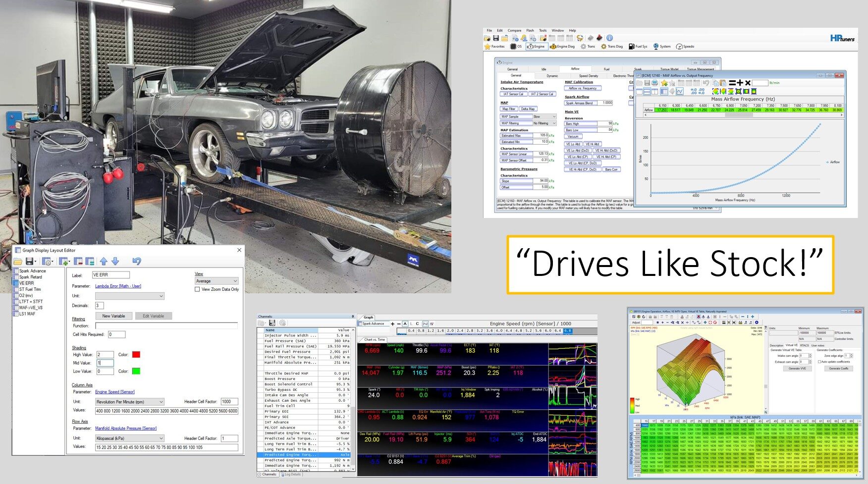Switch to the Fuel tab in Engine window
Image resolution: width=868 pixels, height=484 pixels.
[606, 69]
